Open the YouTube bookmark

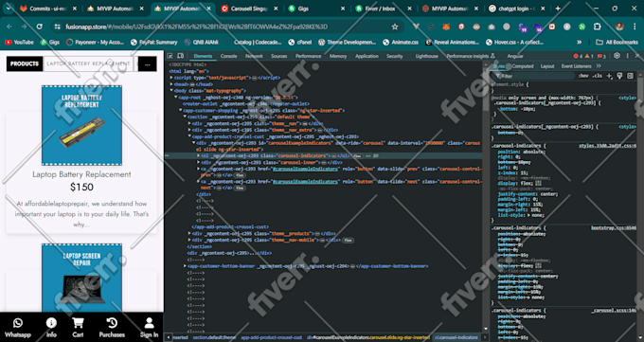click(x=19, y=43)
